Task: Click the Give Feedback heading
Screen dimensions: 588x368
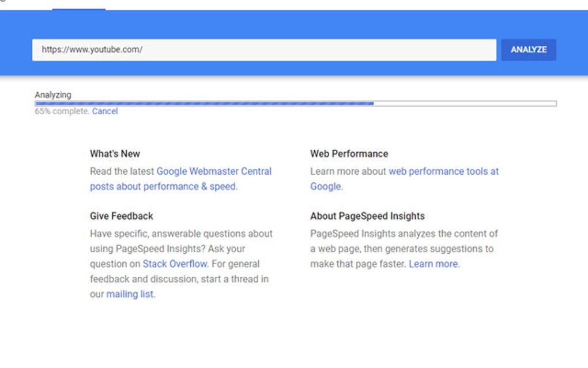Action: coord(121,216)
